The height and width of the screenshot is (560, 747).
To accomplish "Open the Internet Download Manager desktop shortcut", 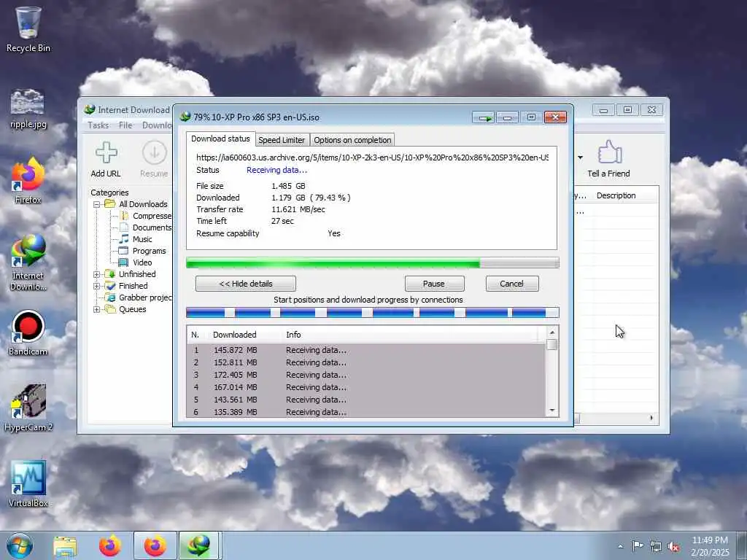I will click(28, 262).
